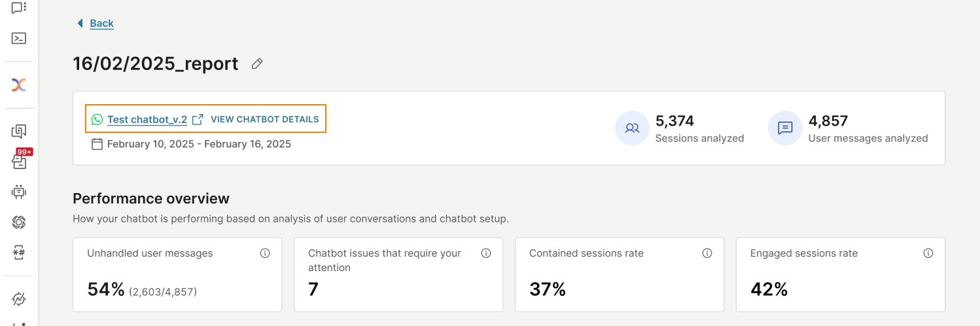This screenshot has width=980, height=326.
Task: Click the 5,374 sessions value
Action: [x=674, y=121]
